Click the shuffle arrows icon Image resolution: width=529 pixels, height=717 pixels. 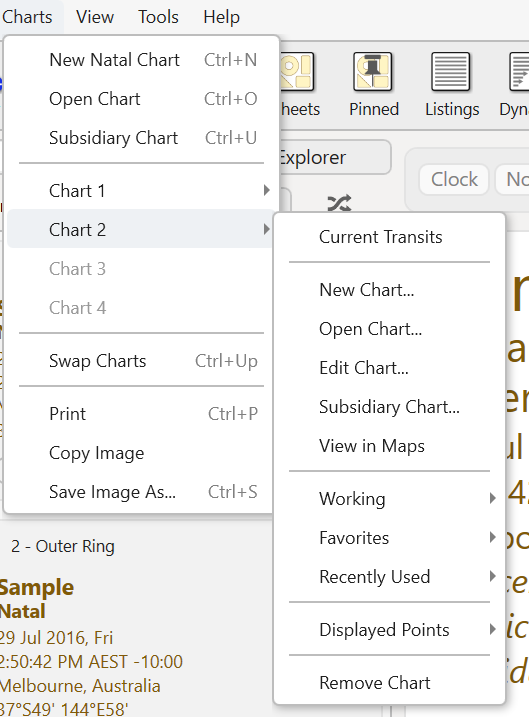(x=339, y=203)
